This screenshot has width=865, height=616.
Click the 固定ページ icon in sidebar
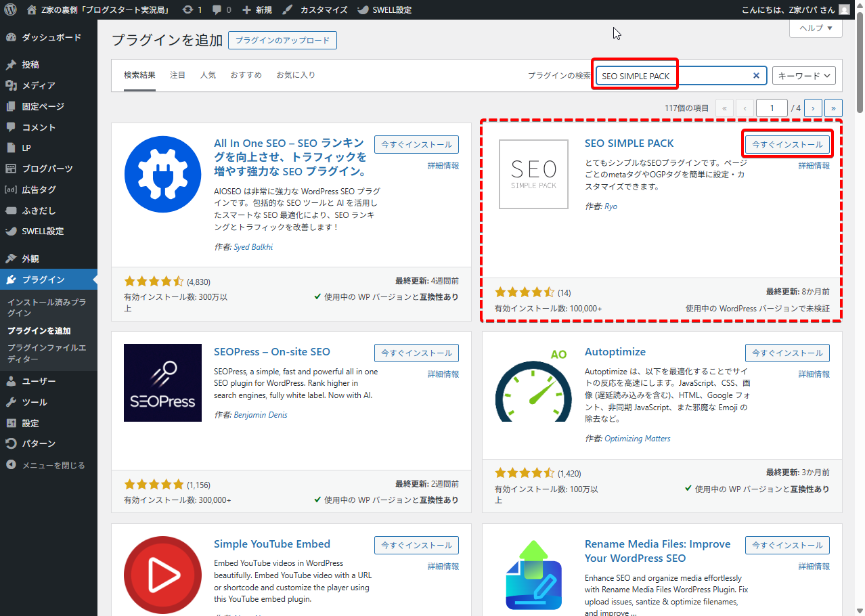[x=11, y=107]
